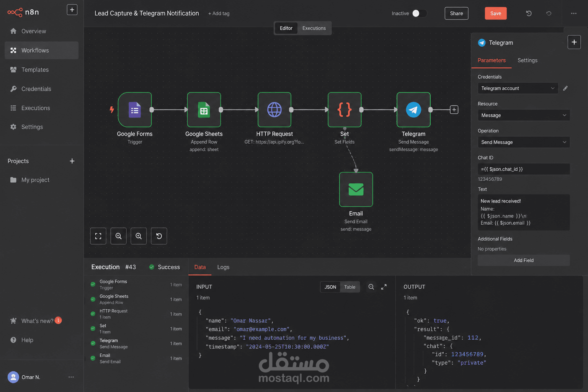This screenshot has height=392, width=588.
Task: Click the zoom in canvas button
Action: click(118, 236)
